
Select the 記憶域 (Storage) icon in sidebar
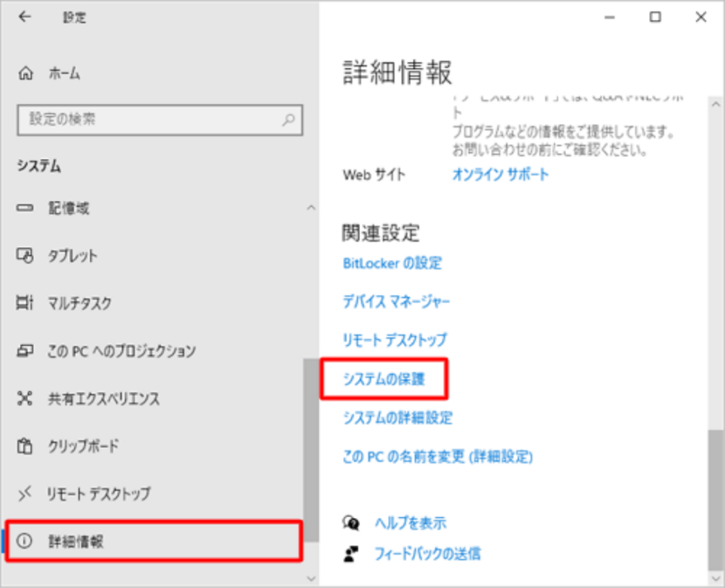(x=25, y=208)
